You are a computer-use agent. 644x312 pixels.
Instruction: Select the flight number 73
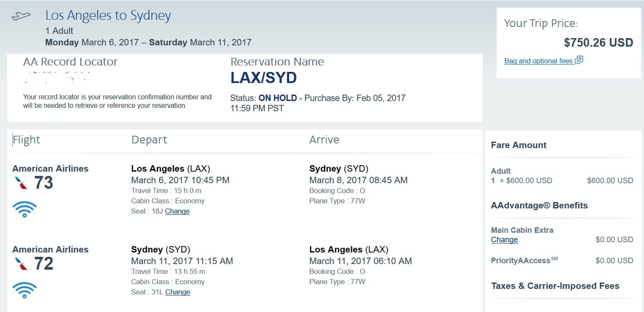click(x=44, y=183)
